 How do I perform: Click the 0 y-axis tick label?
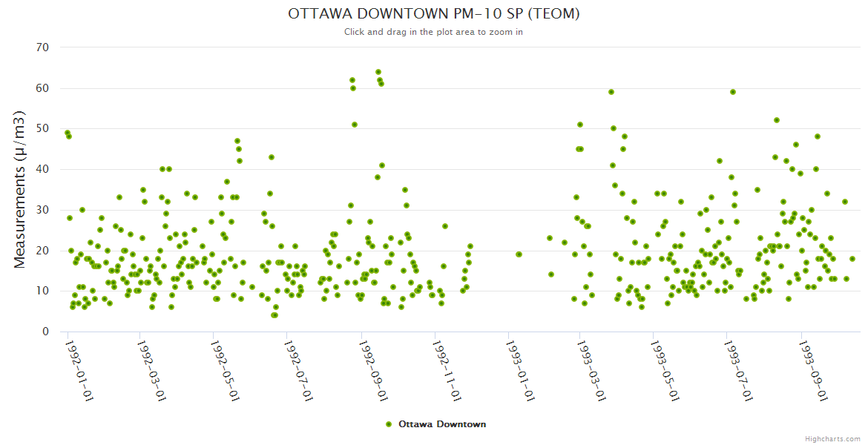(x=45, y=332)
